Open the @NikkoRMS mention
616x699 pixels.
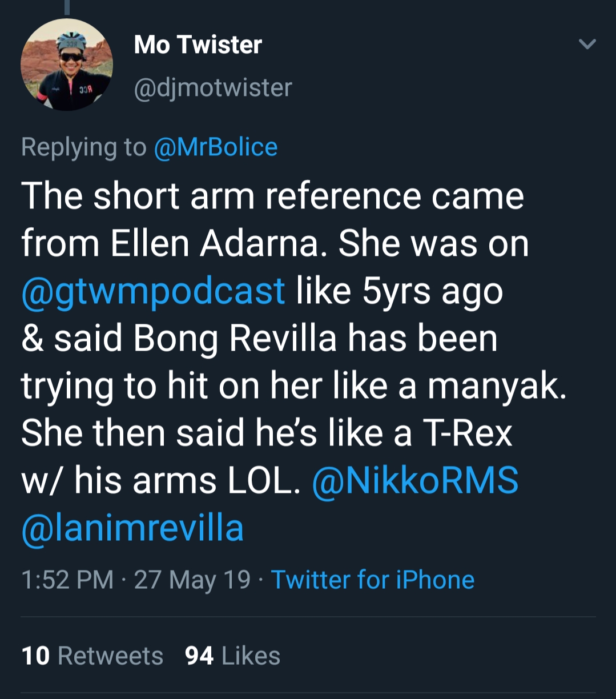(415, 480)
